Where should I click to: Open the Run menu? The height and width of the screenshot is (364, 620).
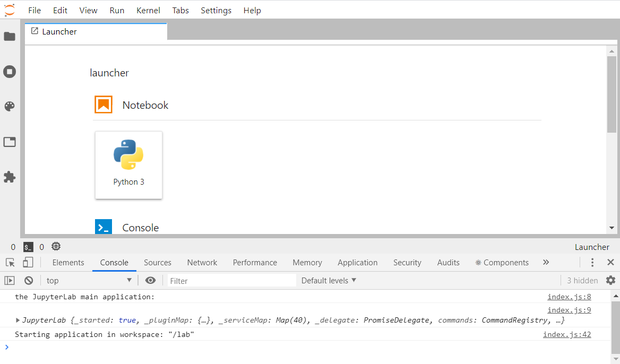pyautogui.click(x=117, y=10)
